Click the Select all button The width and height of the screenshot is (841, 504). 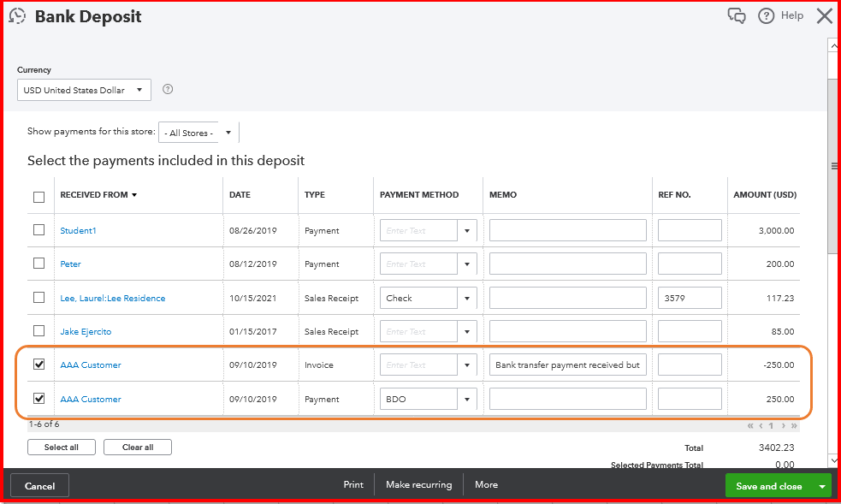click(61, 447)
